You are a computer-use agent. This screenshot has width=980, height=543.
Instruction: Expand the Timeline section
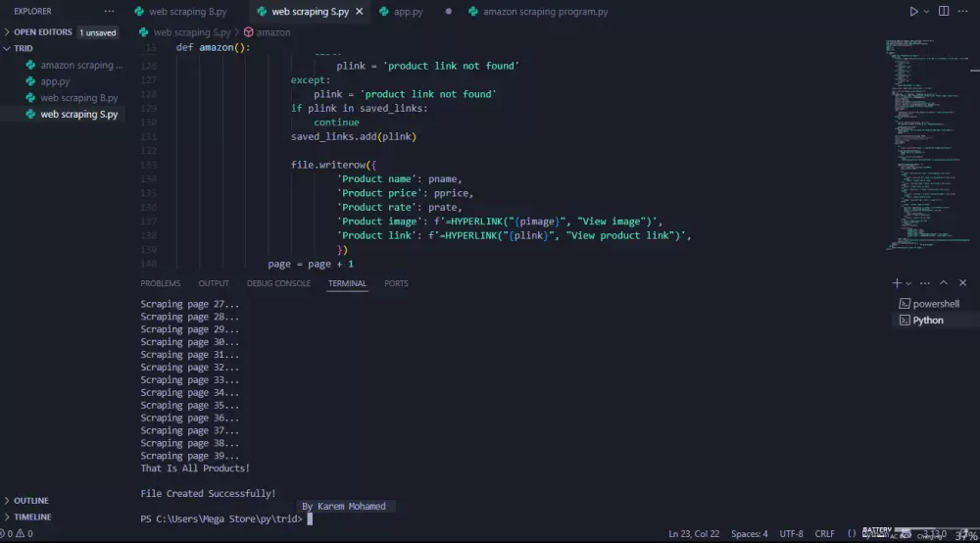point(32,517)
